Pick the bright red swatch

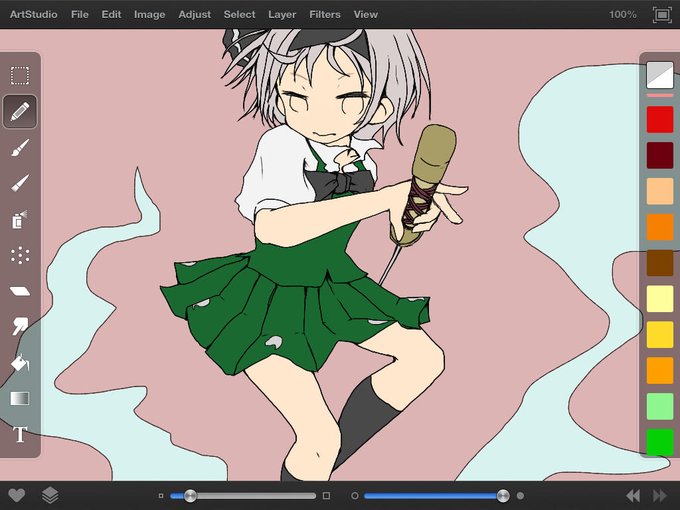pyautogui.click(x=660, y=119)
